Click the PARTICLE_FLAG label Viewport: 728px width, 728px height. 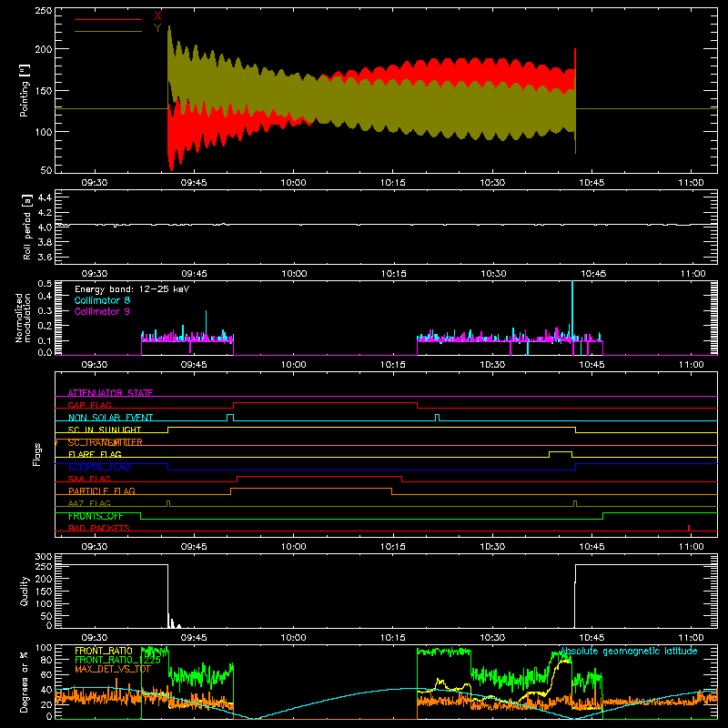click(x=102, y=490)
